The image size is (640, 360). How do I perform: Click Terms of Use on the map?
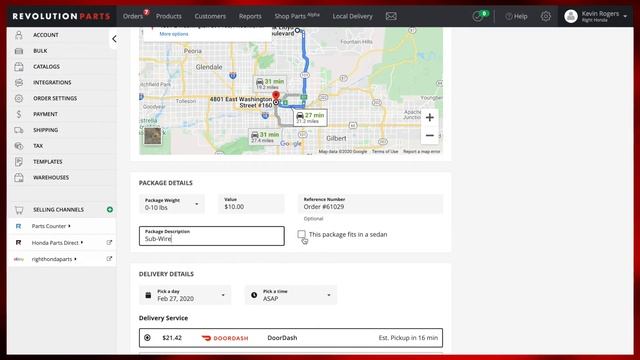click(x=385, y=151)
